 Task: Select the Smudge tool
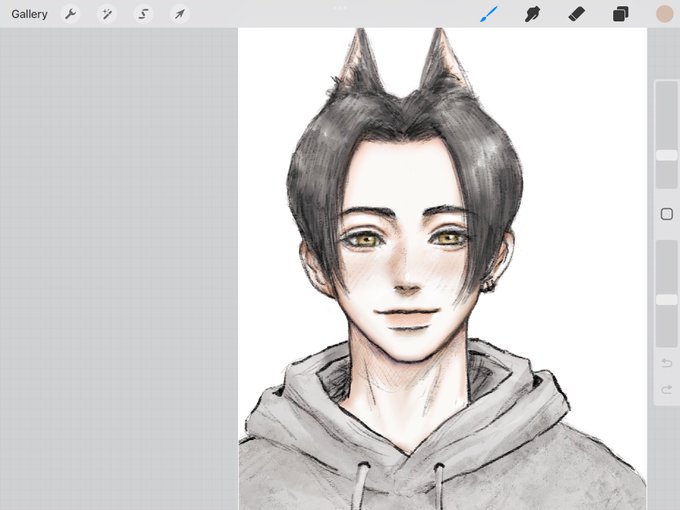point(532,14)
